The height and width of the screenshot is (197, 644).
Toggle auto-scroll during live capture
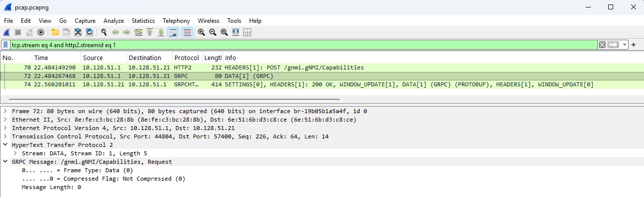(173, 32)
